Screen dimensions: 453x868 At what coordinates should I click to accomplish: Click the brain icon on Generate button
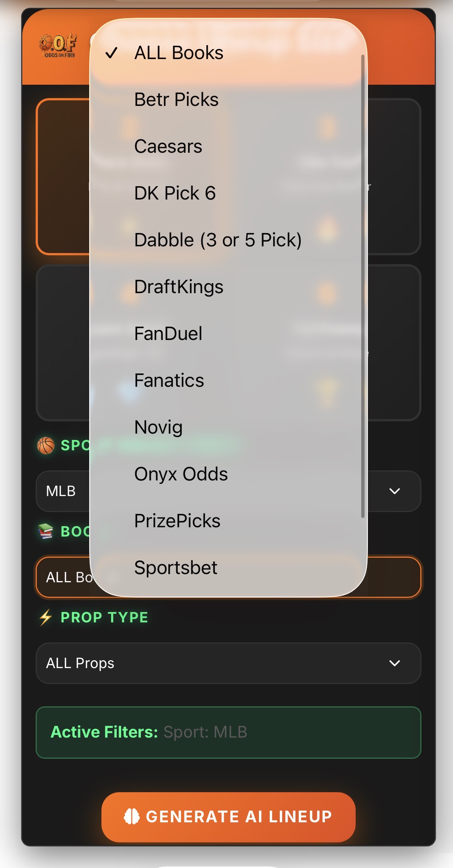pos(132,817)
